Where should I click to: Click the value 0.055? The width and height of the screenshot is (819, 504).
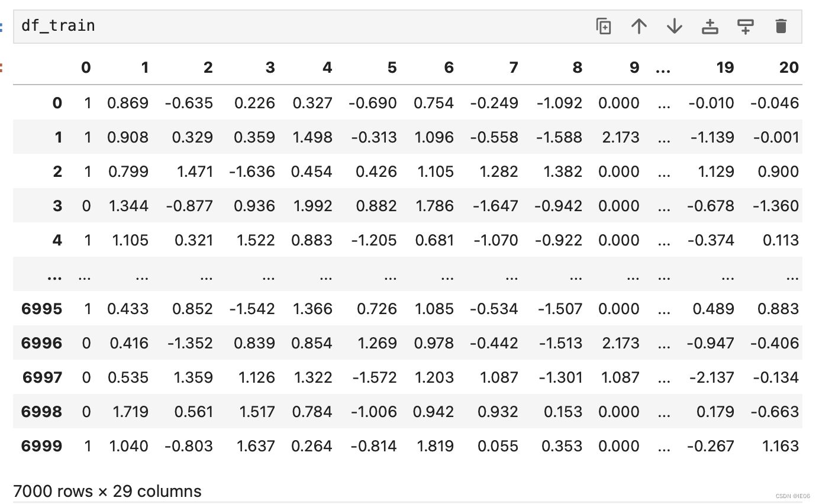pyautogui.click(x=498, y=446)
